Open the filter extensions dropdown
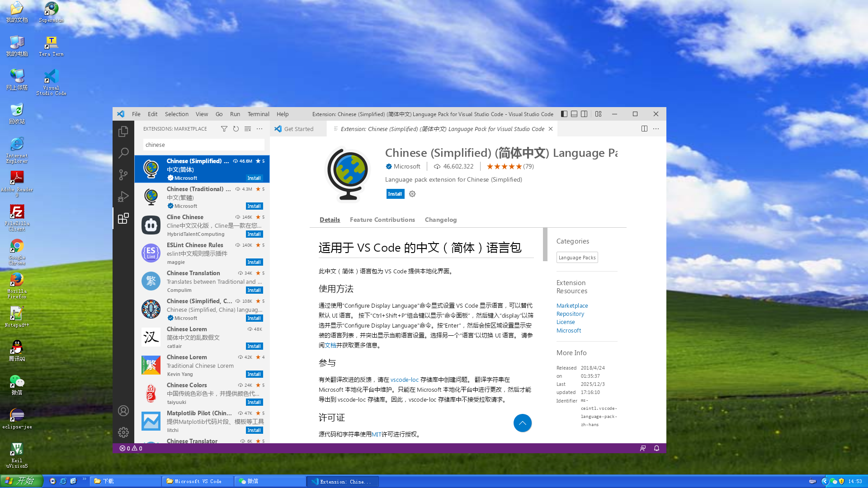This screenshot has height=488, width=868. (224, 129)
